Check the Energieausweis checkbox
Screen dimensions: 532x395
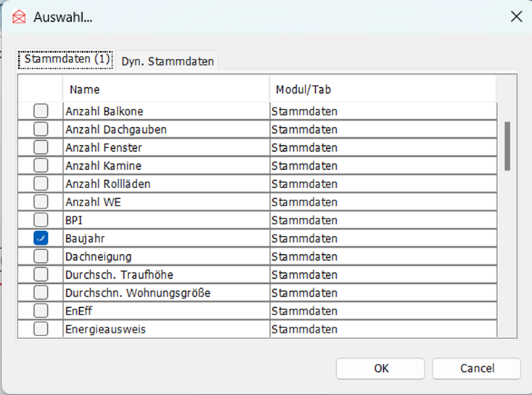41,329
